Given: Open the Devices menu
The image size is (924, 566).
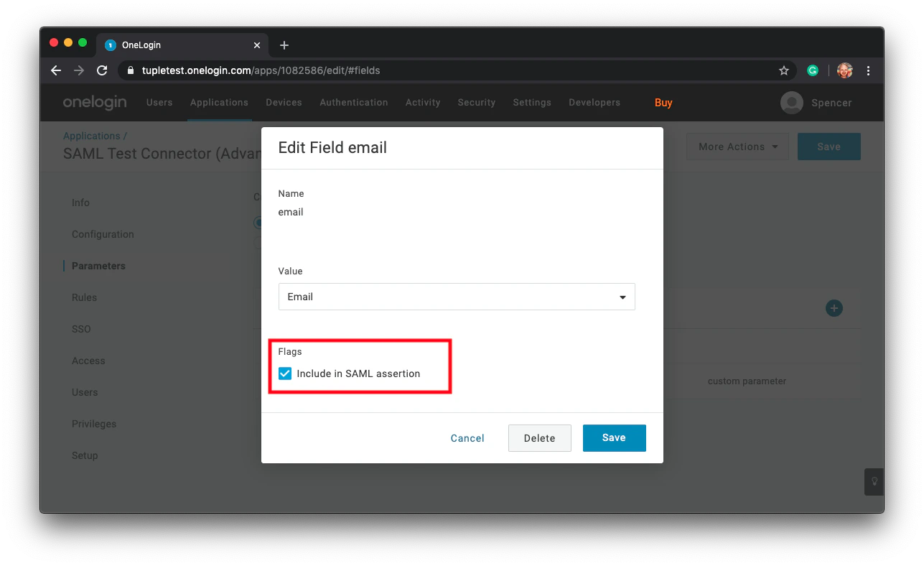Looking at the screenshot, I should [284, 103].
